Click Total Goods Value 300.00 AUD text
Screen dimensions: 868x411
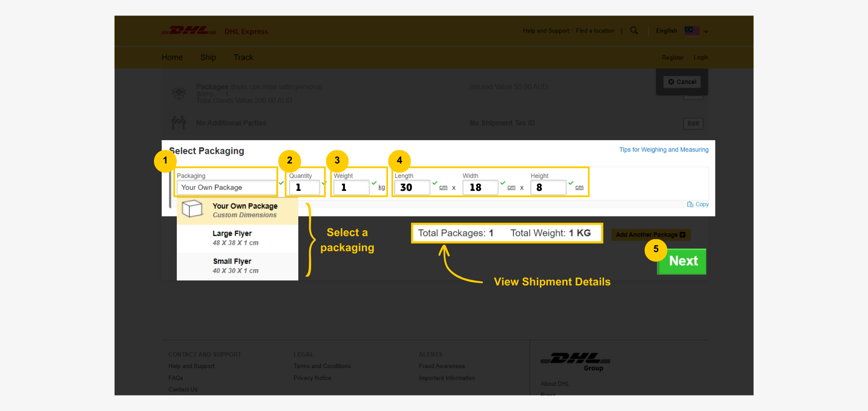pos(244,100)
